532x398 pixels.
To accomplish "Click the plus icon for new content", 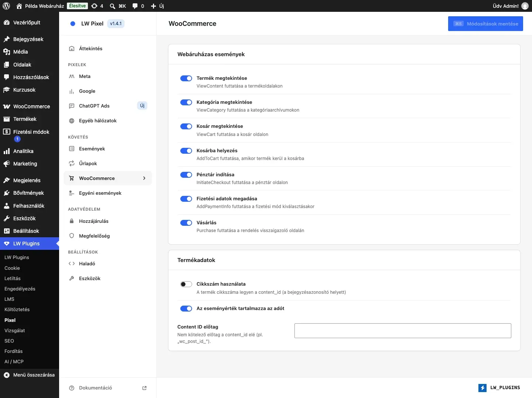I will tap(154, 6).
